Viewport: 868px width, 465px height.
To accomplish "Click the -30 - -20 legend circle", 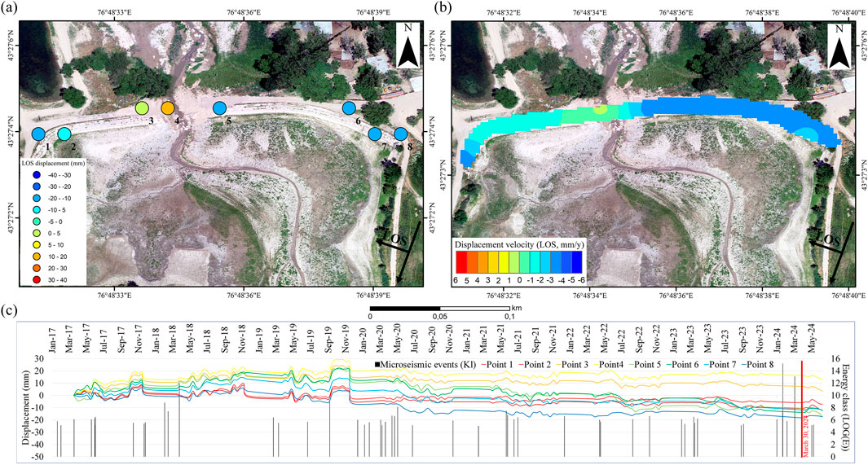I will coord(37,186).
